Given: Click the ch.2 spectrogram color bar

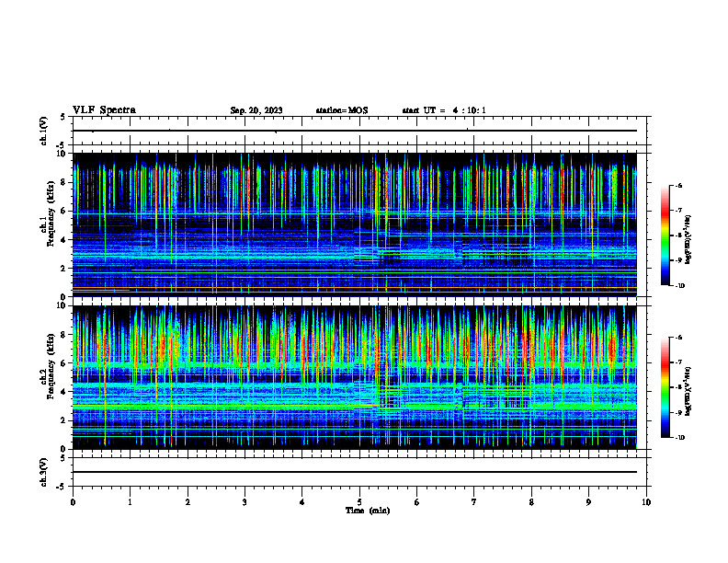Looking at the screenshot, I should [x=665, y=387].
